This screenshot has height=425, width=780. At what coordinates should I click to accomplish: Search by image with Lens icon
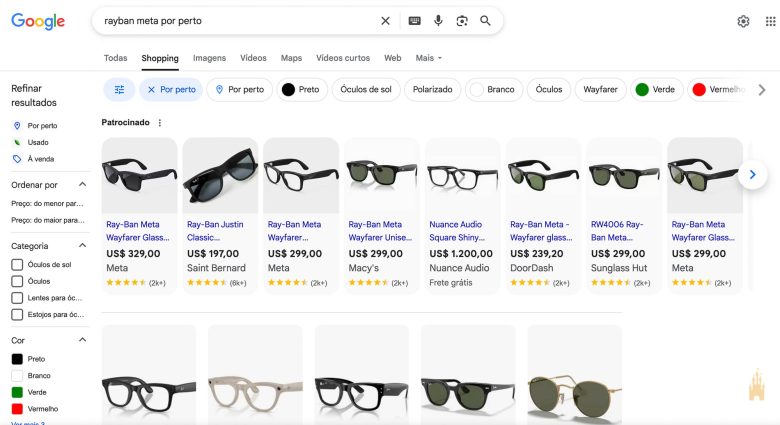pyautogui.click(x=462, y=21)
